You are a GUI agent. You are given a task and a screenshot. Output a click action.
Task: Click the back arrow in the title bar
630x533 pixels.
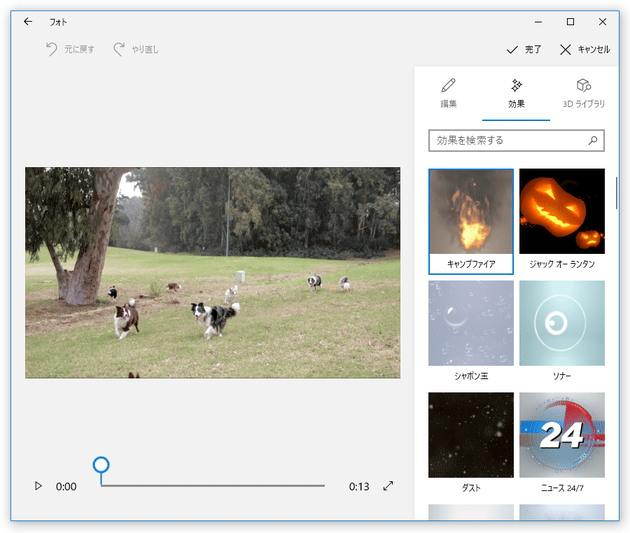click(28, 21)
